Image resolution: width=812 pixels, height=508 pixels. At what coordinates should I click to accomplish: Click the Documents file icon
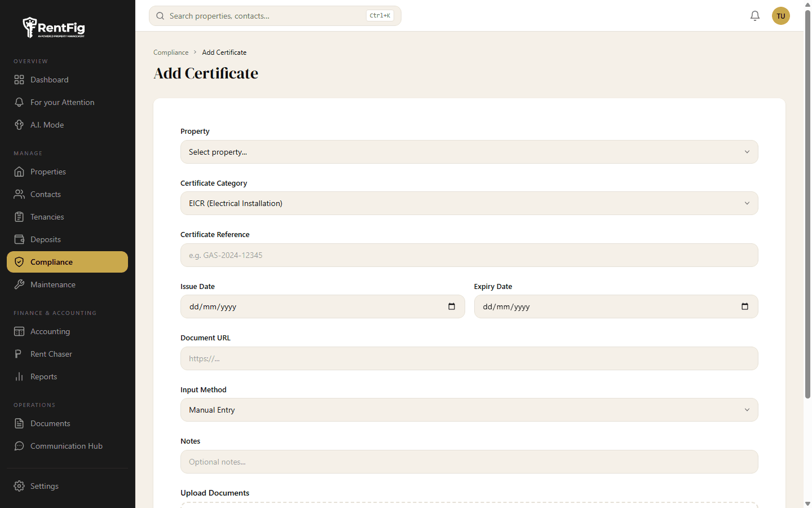click(19, 423)
